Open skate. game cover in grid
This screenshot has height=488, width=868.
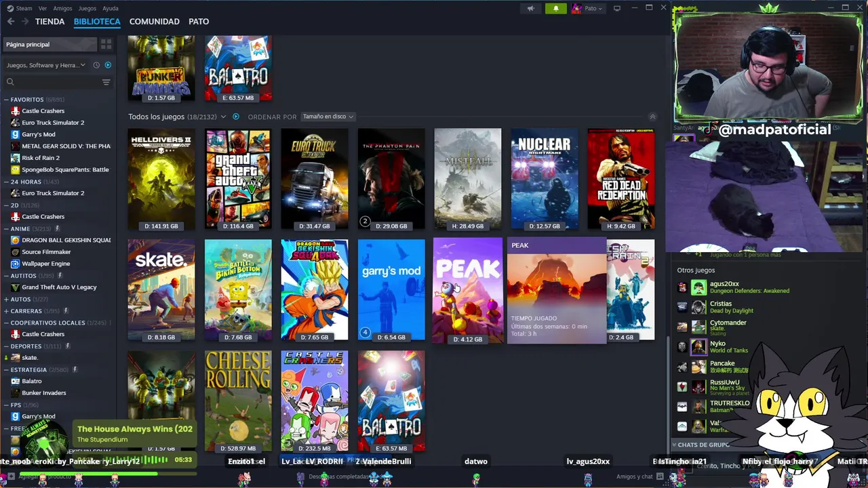[x=161, y=289]
